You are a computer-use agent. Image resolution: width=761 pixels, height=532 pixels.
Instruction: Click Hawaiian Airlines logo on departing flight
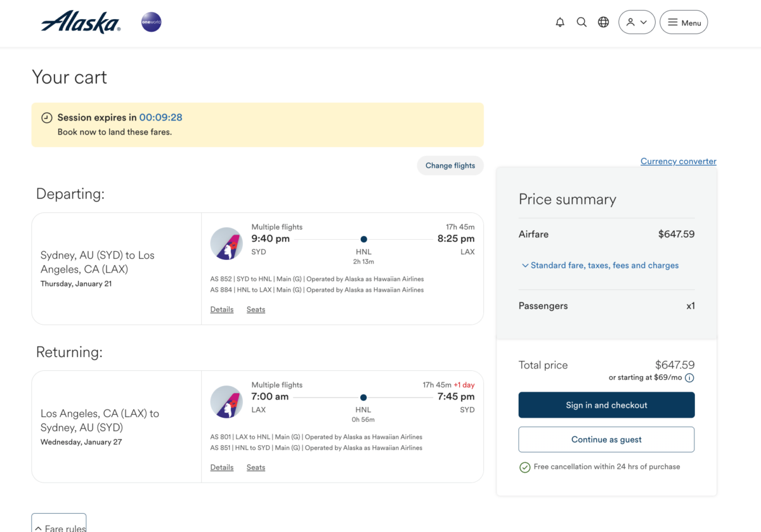point(226,243)
